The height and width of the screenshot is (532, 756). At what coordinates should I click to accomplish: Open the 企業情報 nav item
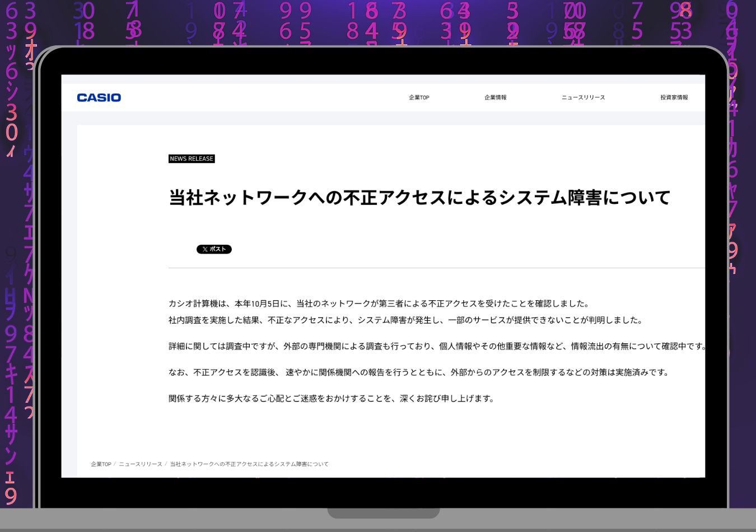[496, 97]
